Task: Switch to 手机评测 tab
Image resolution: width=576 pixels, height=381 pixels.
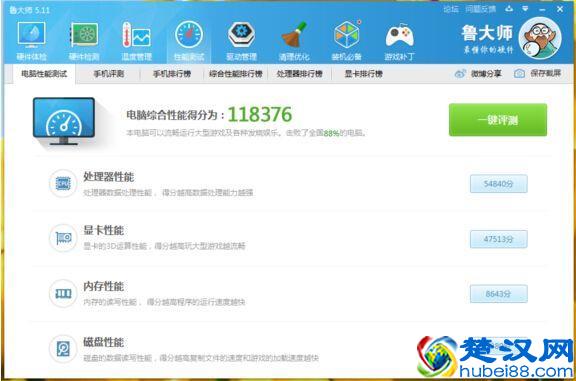Action: coord(109,74)
